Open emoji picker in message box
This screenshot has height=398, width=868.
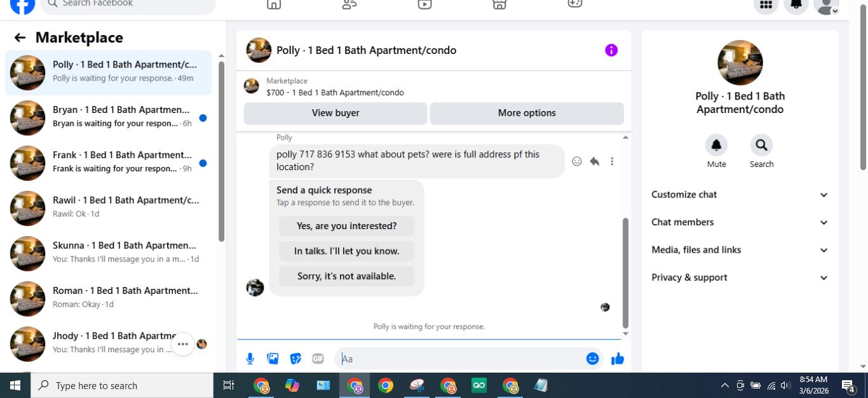coord(593,359)
